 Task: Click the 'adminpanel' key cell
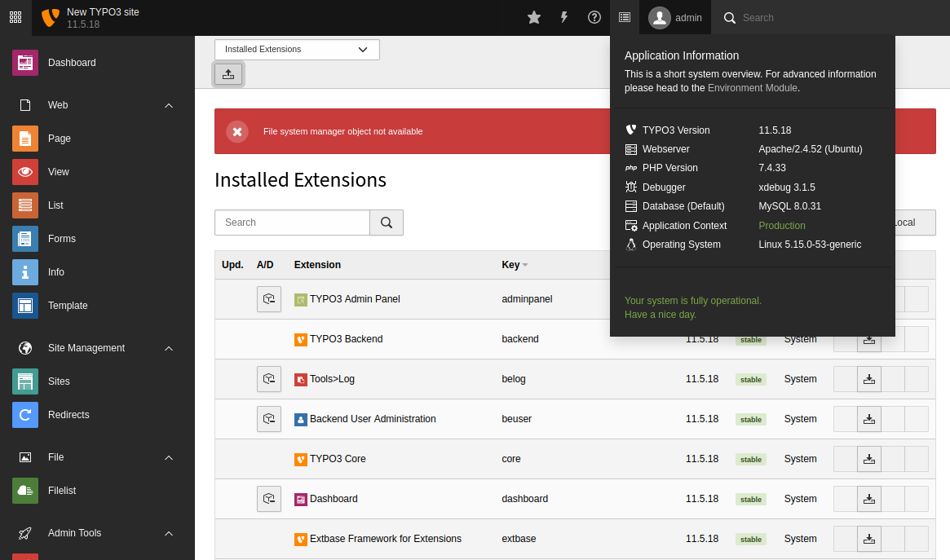527,299
